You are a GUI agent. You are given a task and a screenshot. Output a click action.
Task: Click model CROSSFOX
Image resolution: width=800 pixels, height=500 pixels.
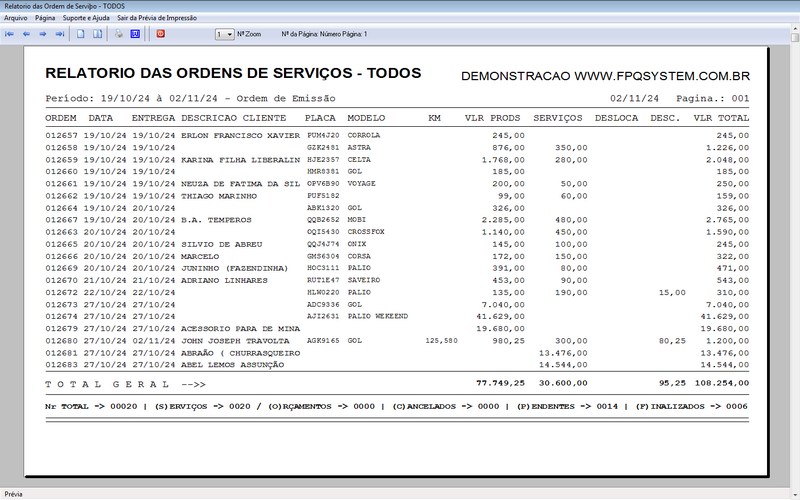pyautogui.click(x=366, y=232)
